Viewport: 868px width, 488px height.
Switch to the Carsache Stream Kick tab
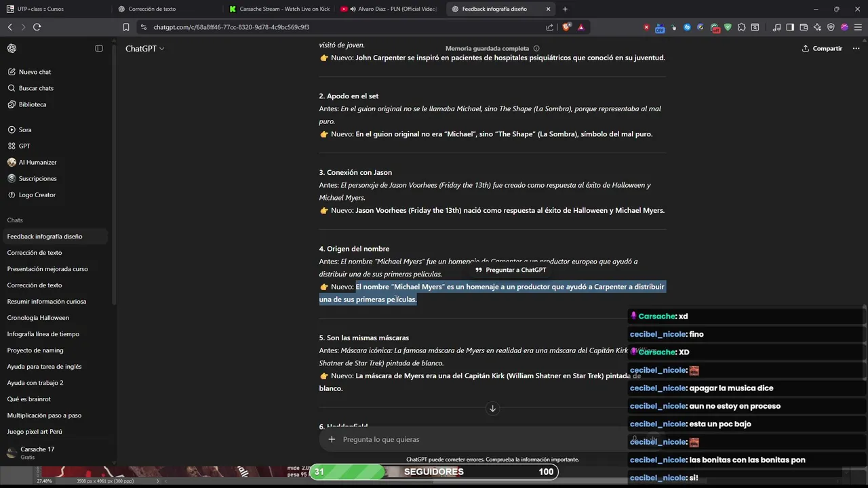tap(278, 9)
